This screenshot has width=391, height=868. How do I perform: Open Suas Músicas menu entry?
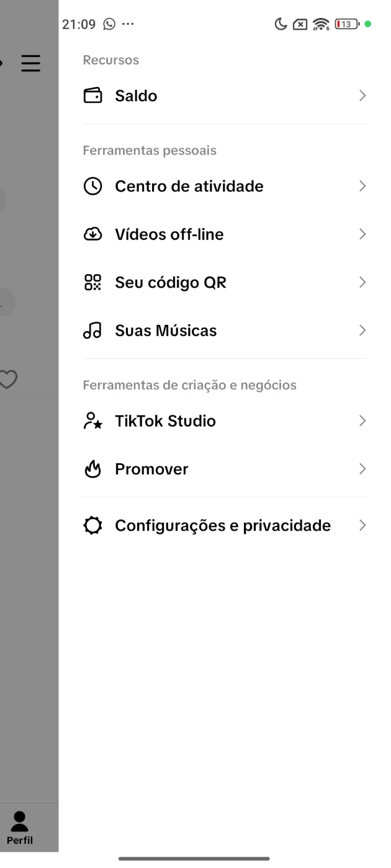click(166, 330)
